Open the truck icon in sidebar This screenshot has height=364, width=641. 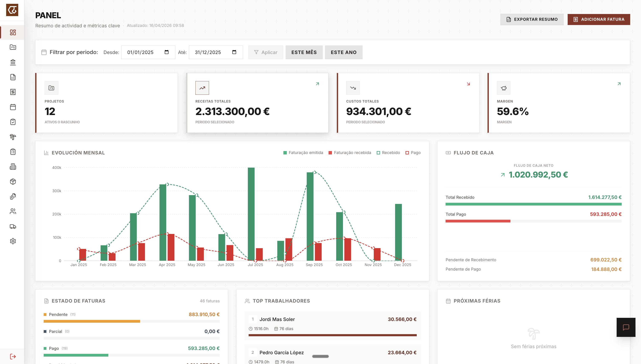click(13, 226)
